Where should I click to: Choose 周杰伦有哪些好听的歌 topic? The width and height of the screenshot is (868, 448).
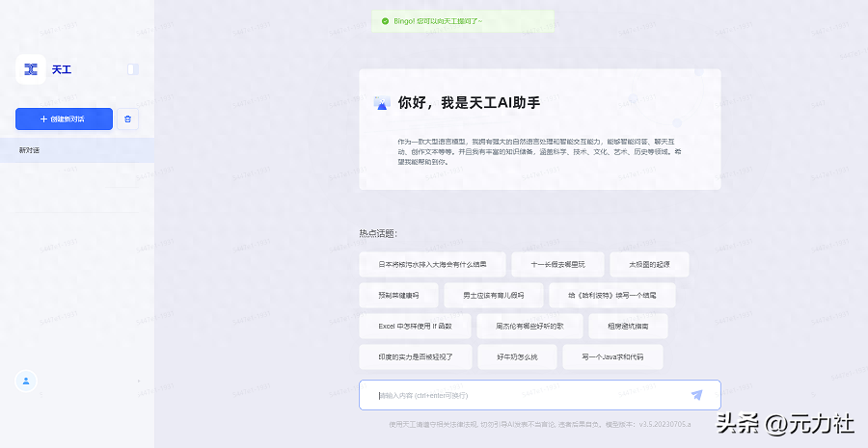tap(529, 327)
